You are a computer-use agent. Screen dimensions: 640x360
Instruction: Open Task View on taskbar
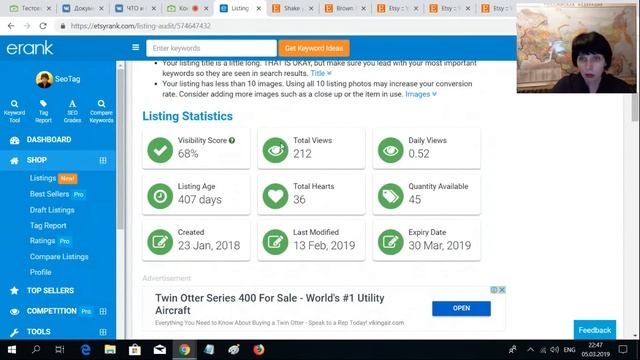[60, 350]
